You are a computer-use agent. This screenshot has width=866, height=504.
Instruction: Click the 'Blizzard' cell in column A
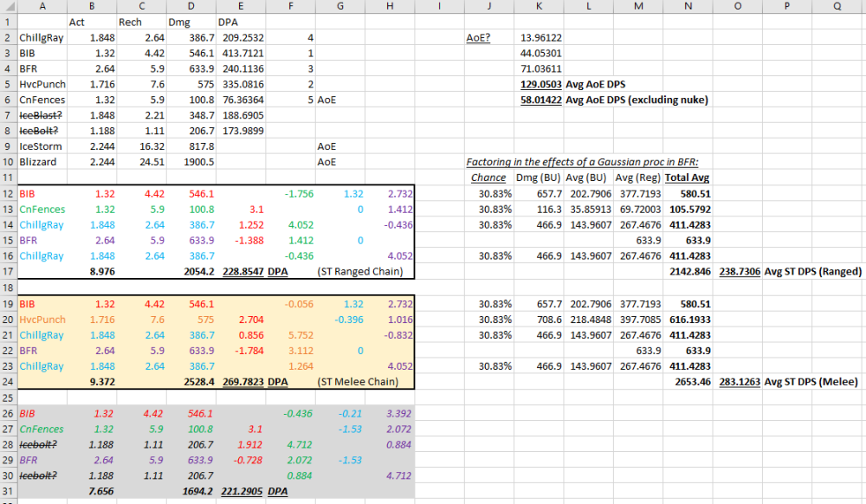[x=38, y=162]
